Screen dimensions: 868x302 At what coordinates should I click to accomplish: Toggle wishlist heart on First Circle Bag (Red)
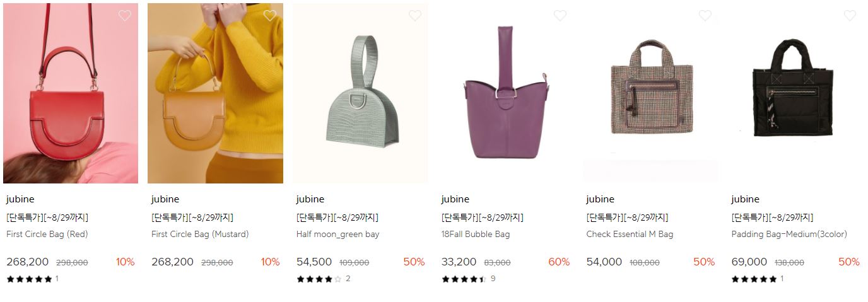pyautogui.click(x=125, y=16)
